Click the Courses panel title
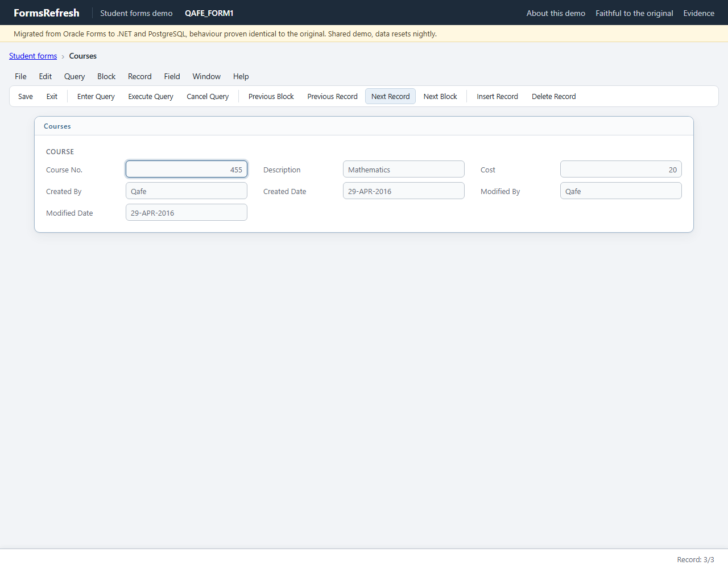This screenshot has width=728, height=569. click(57, 126)
